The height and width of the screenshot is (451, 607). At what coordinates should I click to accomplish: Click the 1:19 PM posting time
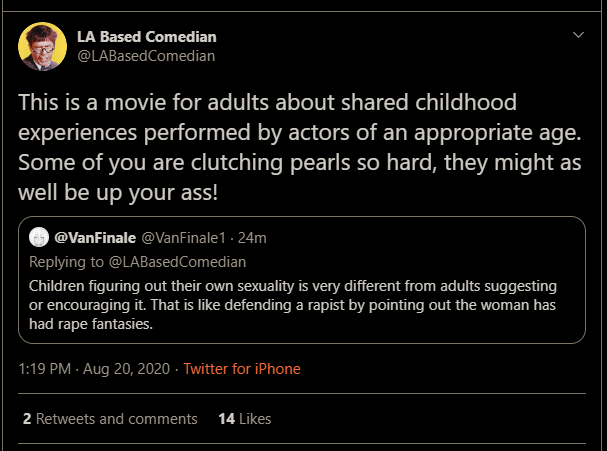(45, 369)
